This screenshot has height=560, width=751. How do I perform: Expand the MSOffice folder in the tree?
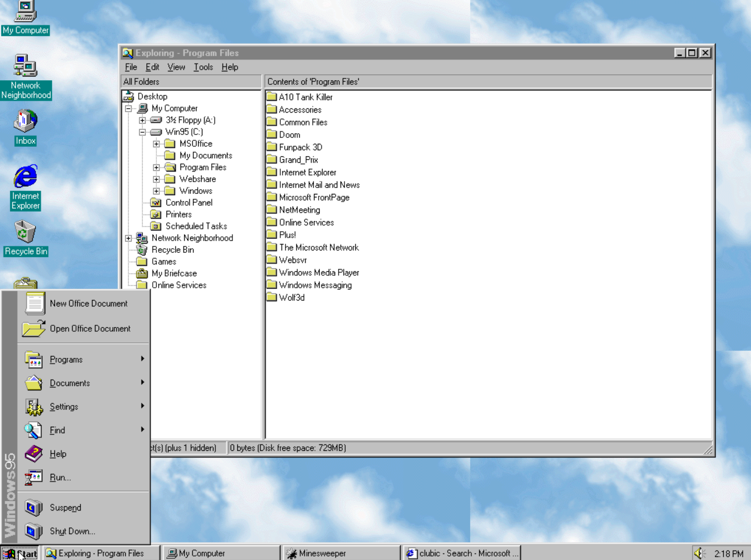155,143
